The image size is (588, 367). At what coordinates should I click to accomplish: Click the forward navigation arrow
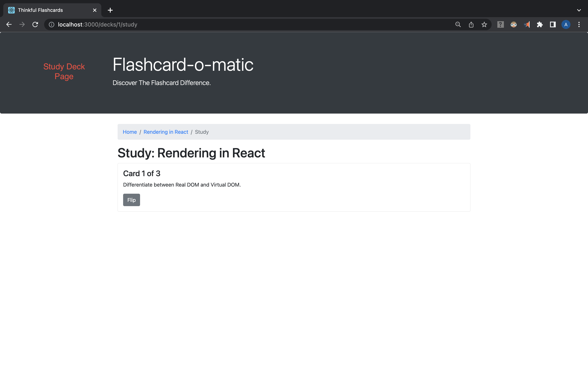coord(22,24)
